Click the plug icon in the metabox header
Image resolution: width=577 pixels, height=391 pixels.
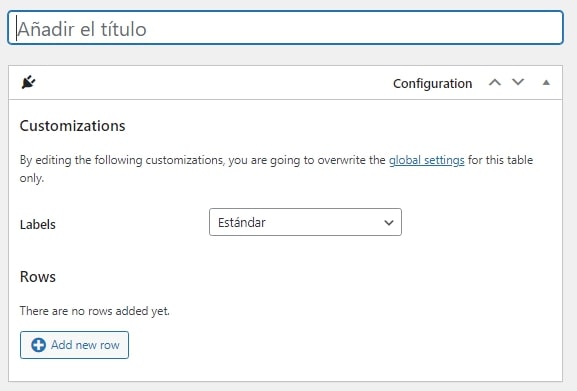pyautogui.click(x=28, y=82)
